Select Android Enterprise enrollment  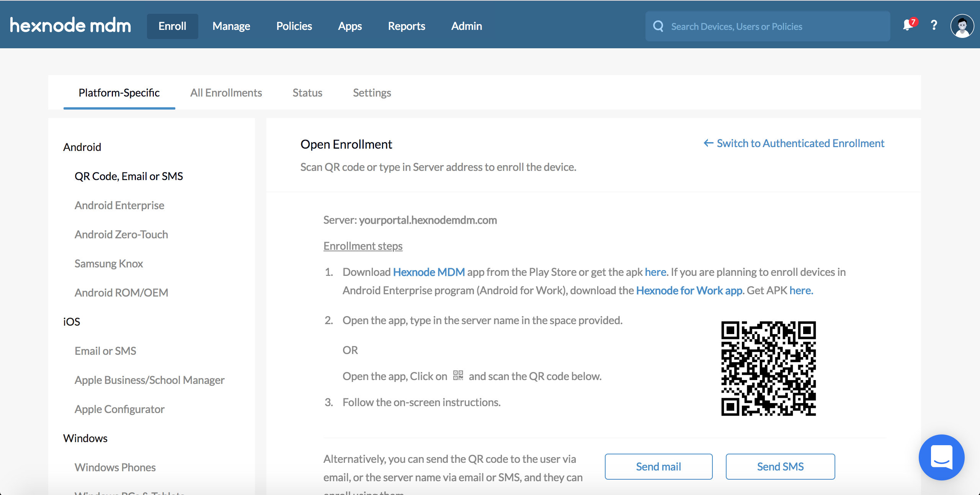point(119,205)
